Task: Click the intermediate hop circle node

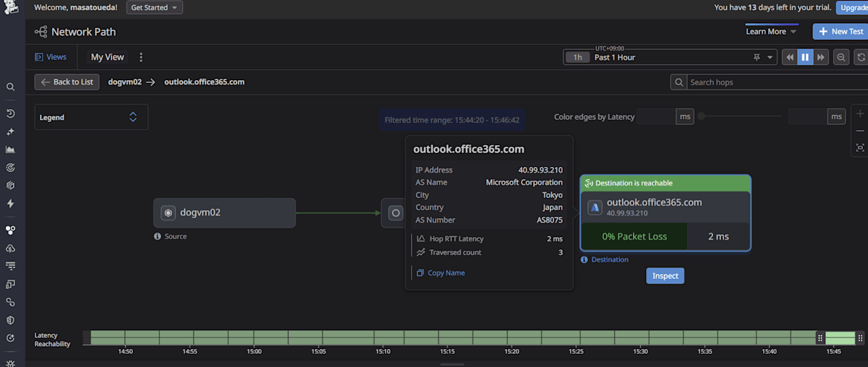Action: coord(395,213)
